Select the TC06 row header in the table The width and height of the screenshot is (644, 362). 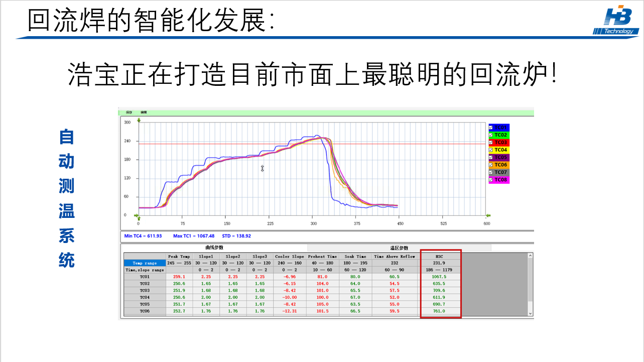coord(145,311)
